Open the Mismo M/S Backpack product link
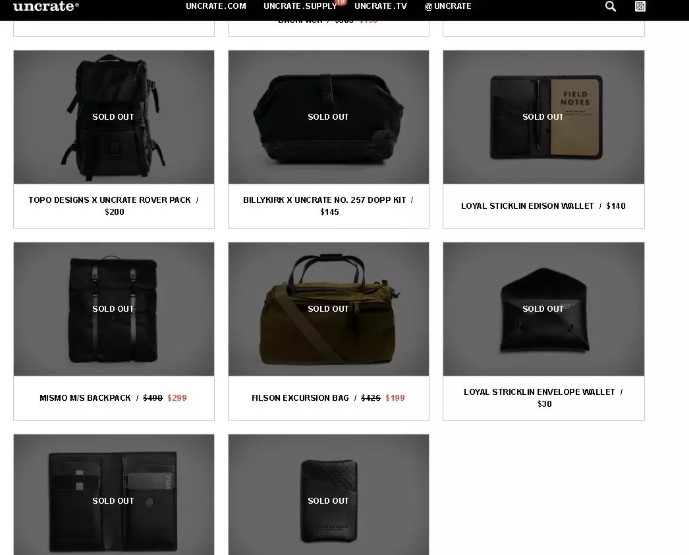 (x=85, y=398)
